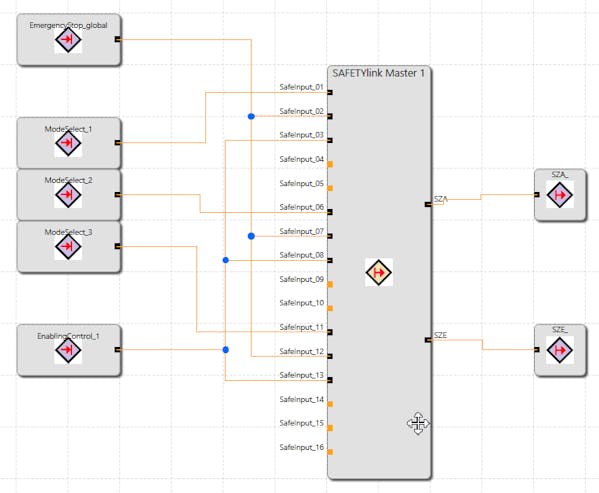599x493 pixels.
Task: Select the EnablingControl_1 diamond icon
Action: (68, 350)
